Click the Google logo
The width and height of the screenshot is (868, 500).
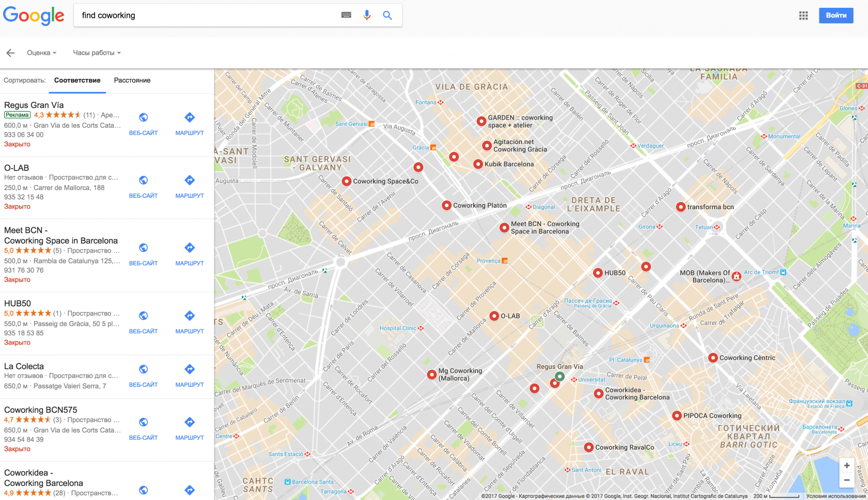click(34, 15)
